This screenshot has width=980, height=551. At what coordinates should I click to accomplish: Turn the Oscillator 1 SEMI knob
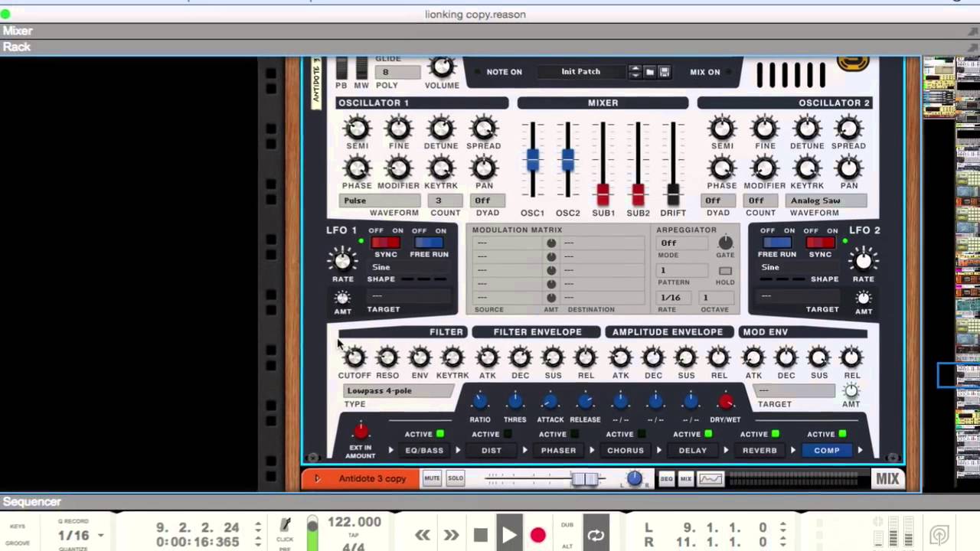point(357,128)
